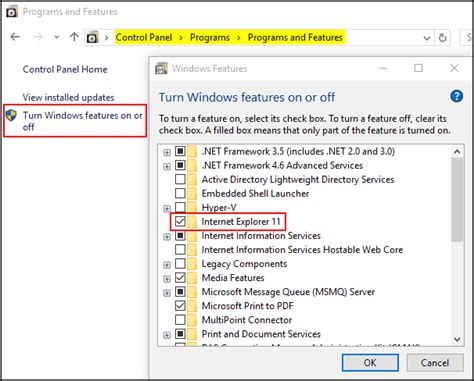Uncheck Microsoft Print to PDF checkbox
Viewport: 474px width, 381px height.
point(180,305)
